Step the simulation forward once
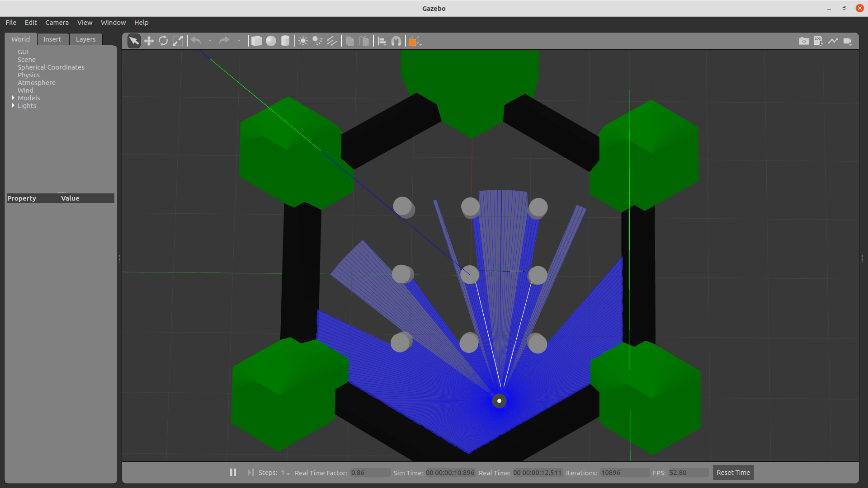 [x=250, y=472]
